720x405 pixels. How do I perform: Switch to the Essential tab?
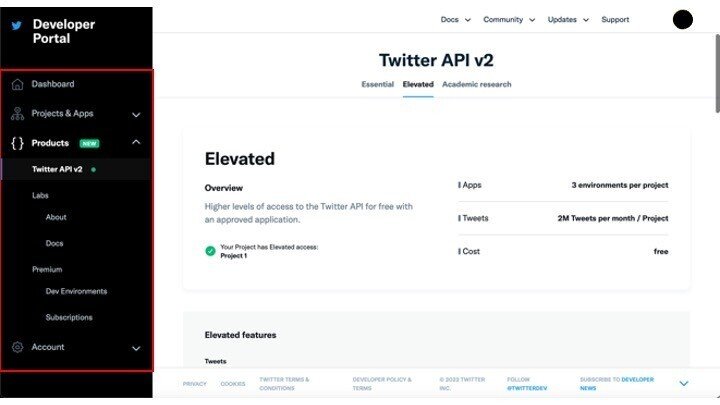click(x=377, y=84)
